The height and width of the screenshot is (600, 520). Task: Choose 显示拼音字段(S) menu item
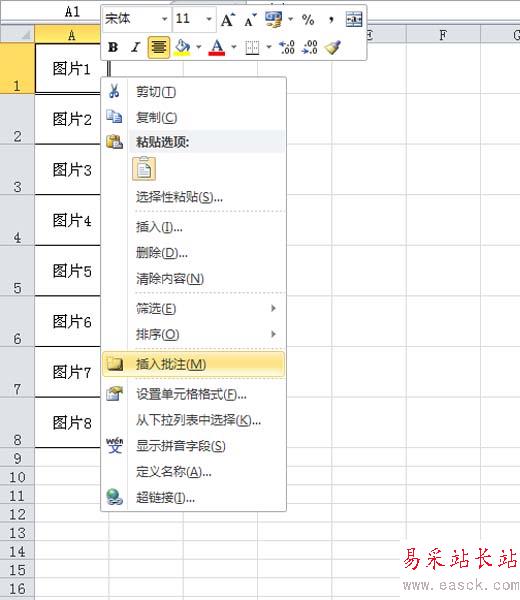pyautogui.click(x=194, y=446)
